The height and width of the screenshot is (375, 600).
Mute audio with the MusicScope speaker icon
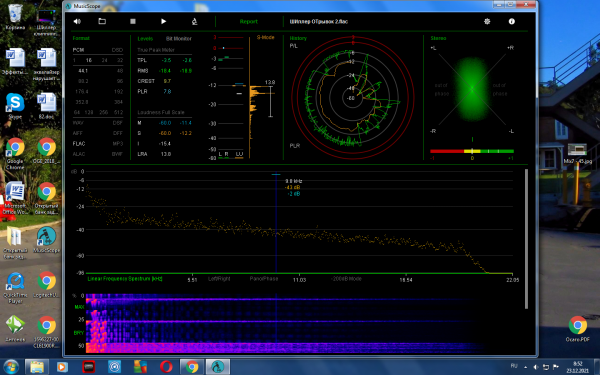[77, 21]
